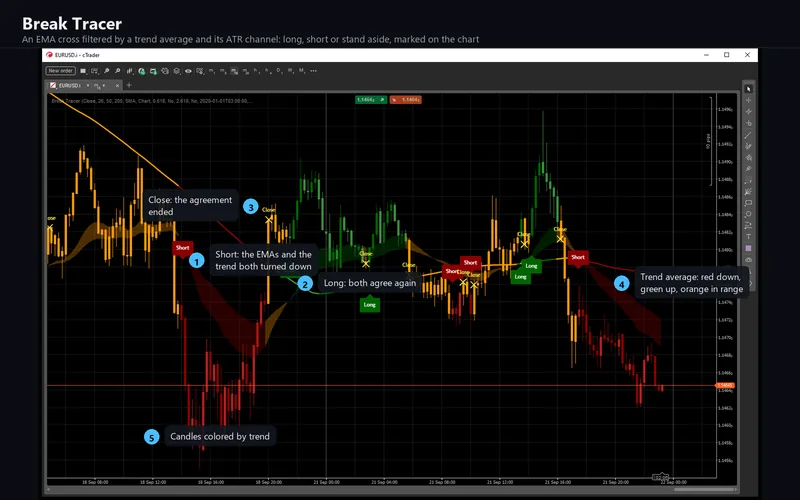
Task: Select the h1 timeframe button
Action: pos(256,71)
